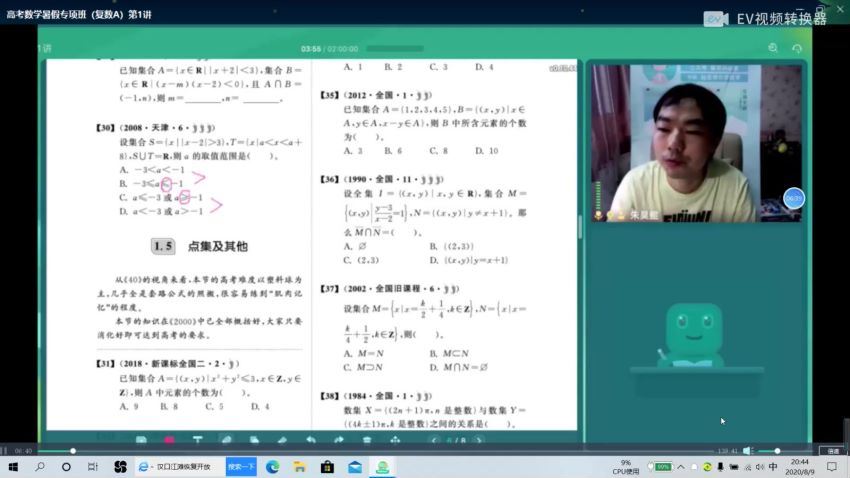The height and width of the screenshot is (478, 850).
Task: Click the battery 99% indicator in the tray
Action: click(x=661, y=467)
